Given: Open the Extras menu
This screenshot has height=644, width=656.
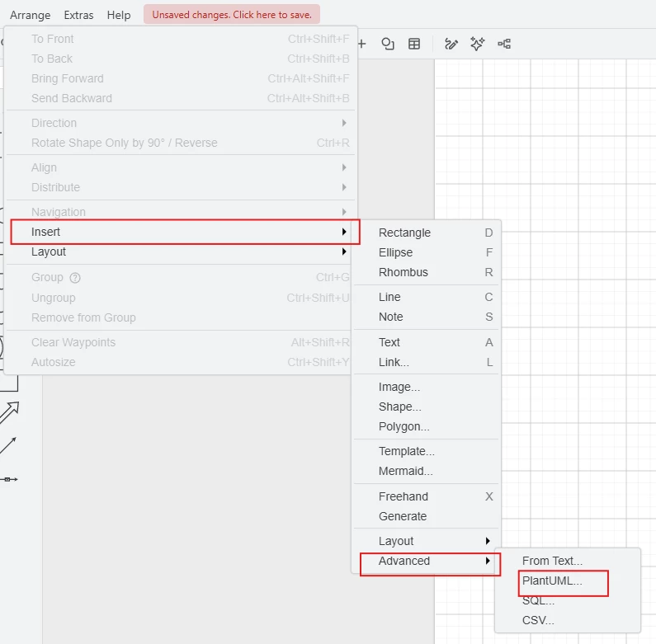Looking at the screenshot, I should coord(78,15).
